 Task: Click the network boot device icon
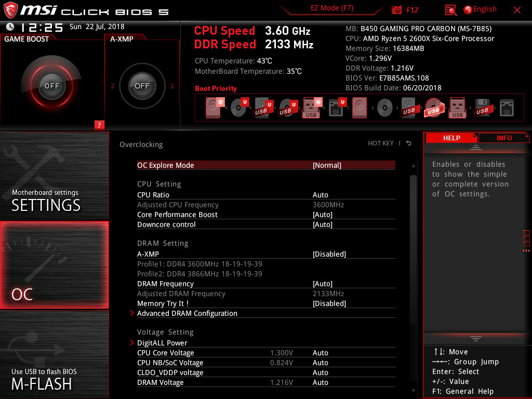pyautogui.click(x=506, y=108)
